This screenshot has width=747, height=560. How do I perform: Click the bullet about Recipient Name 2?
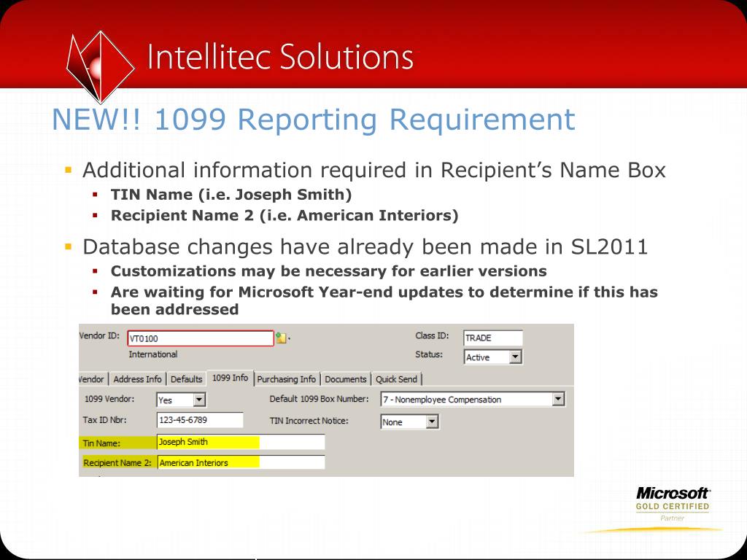[x=285, y=215]
